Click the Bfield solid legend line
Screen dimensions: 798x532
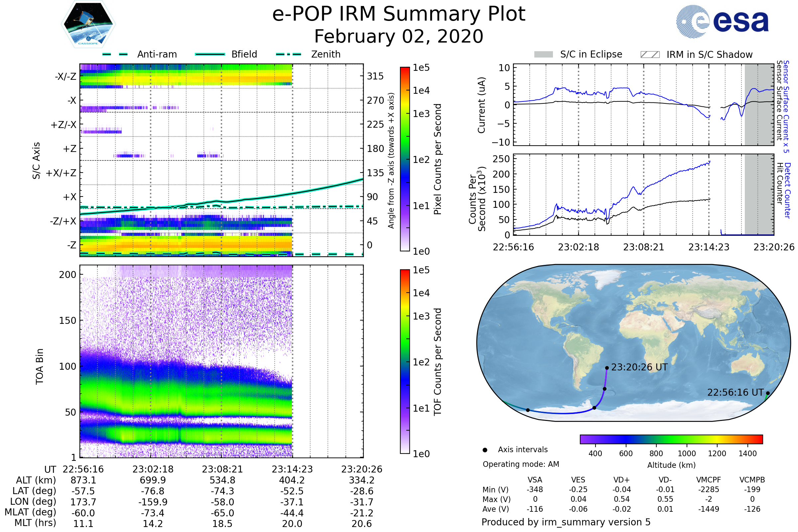tap(210, 54)
